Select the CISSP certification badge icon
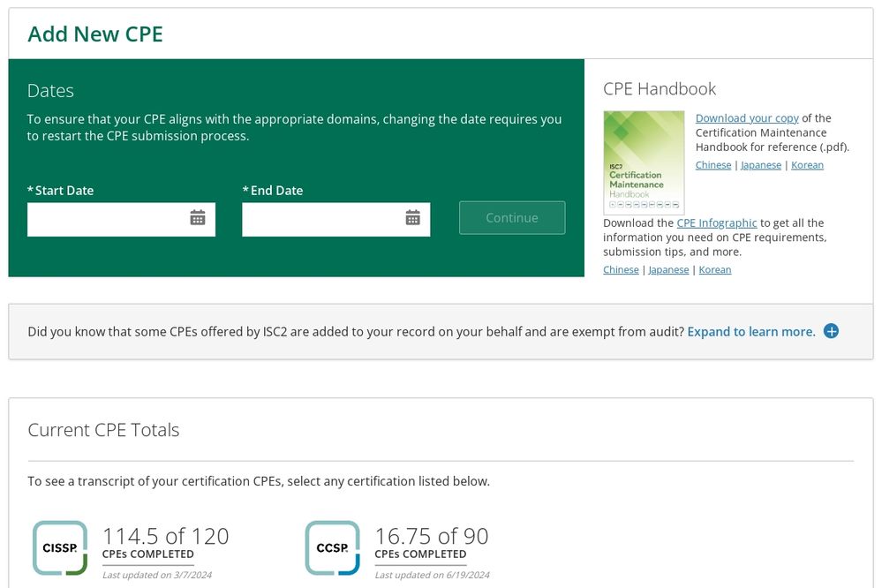Image resolution: width=882 pixels, height=588 pixels. pos(60,547)
